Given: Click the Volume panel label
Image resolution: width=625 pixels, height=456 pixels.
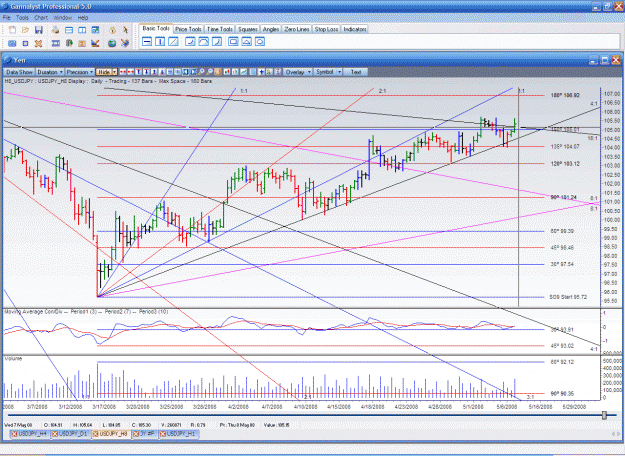Looking at the screenshot, I should coord(13,358).
